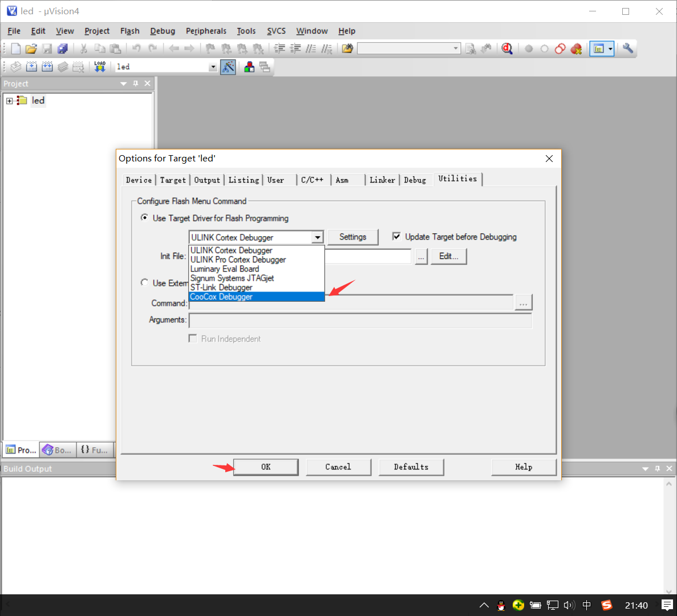The image size is (677, 616).
Task: Open the Find text combo box in toolbar
Action: pyautogui.click(x=409, y=48)
